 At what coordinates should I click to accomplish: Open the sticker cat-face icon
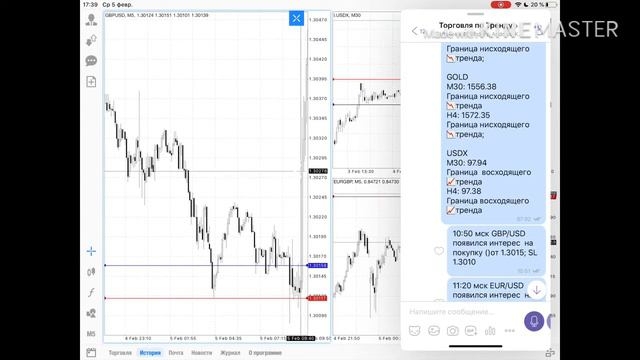415,331
